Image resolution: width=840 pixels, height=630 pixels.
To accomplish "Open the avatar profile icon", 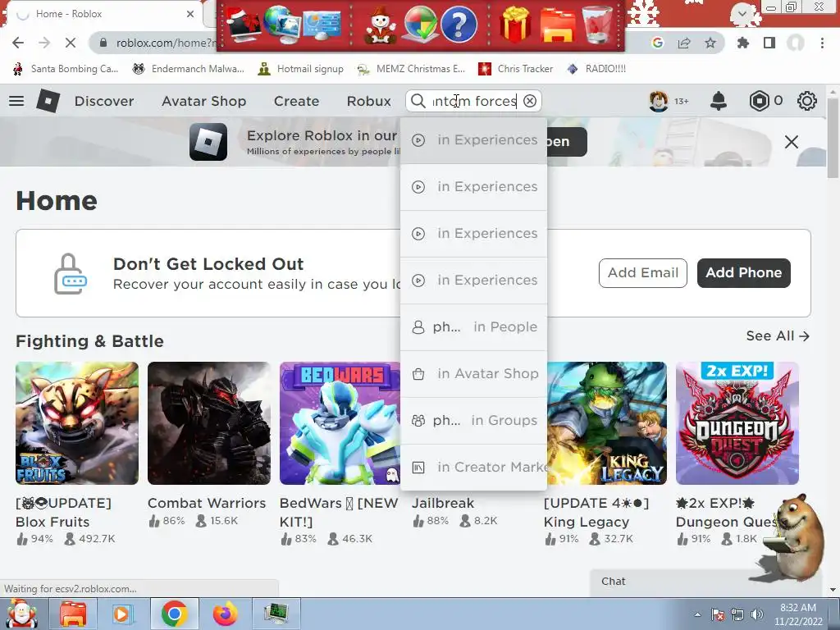I will click(x=659, y=101).
